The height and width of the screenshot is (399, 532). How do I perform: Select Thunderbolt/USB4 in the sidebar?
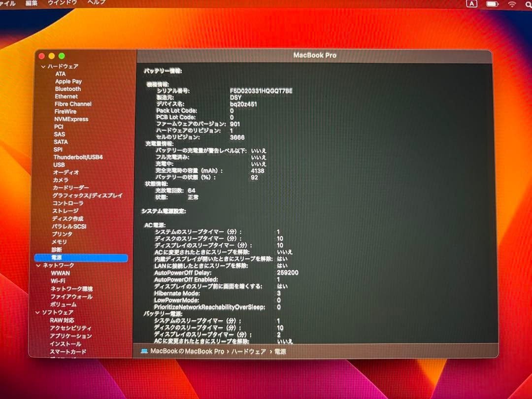point(78,157)
